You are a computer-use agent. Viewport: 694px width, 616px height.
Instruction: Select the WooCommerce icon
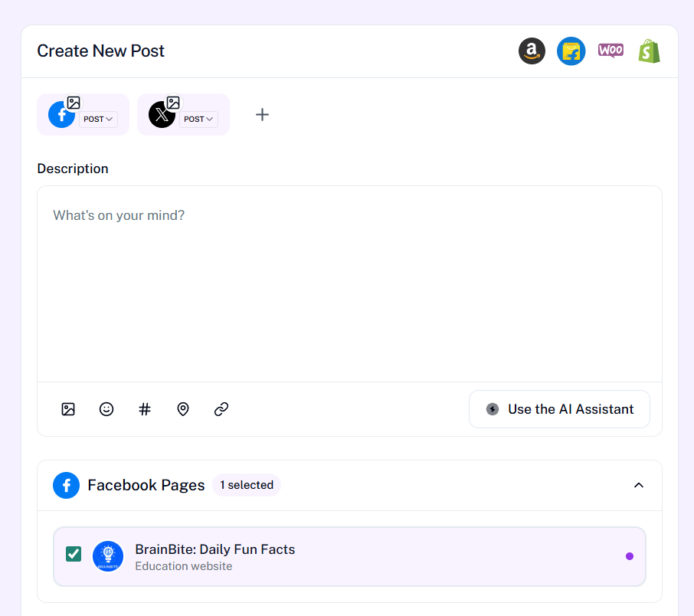(x=611, y=51)
